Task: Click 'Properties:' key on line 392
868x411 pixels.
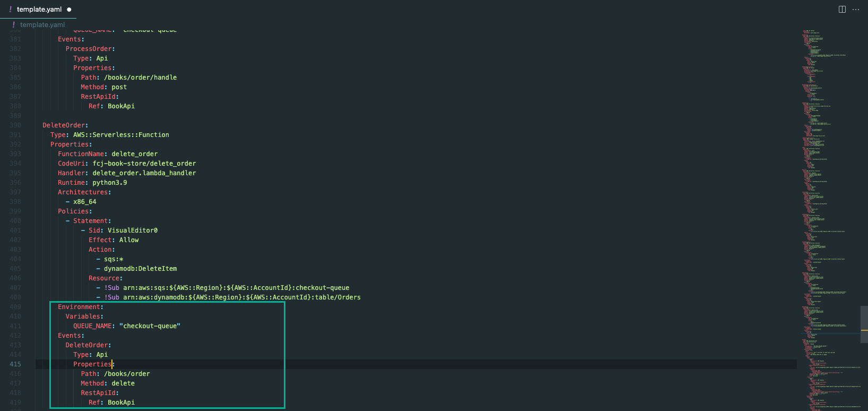Action: point(71,144)
